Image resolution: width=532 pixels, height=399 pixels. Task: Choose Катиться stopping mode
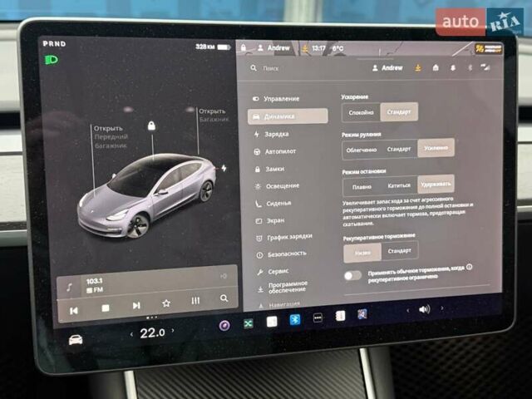(x=399, y=186)
